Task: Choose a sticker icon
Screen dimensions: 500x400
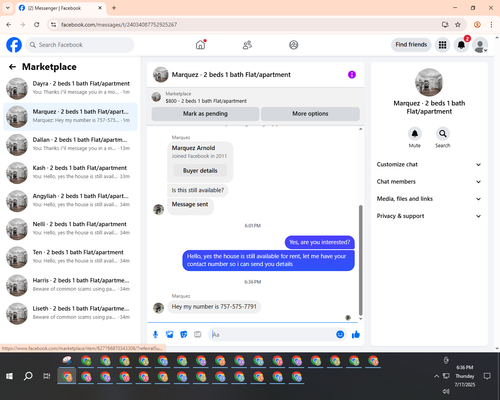Action: click(184, 334)
